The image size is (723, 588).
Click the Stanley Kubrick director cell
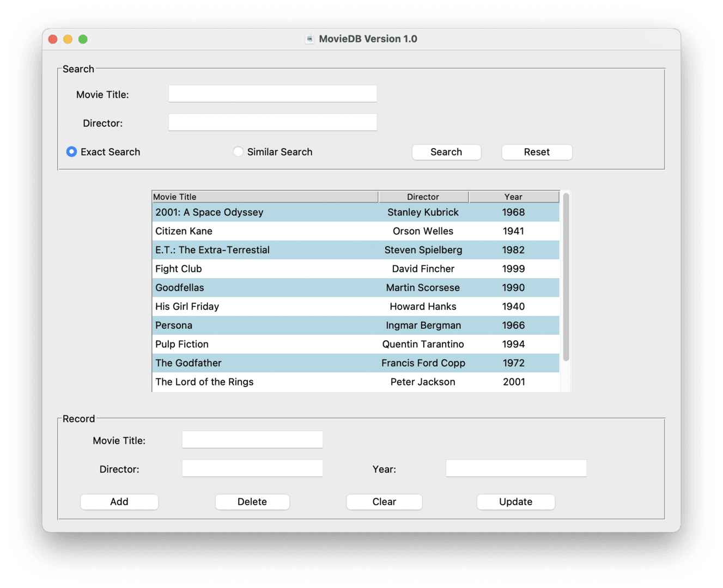click(x=423, y=212)
